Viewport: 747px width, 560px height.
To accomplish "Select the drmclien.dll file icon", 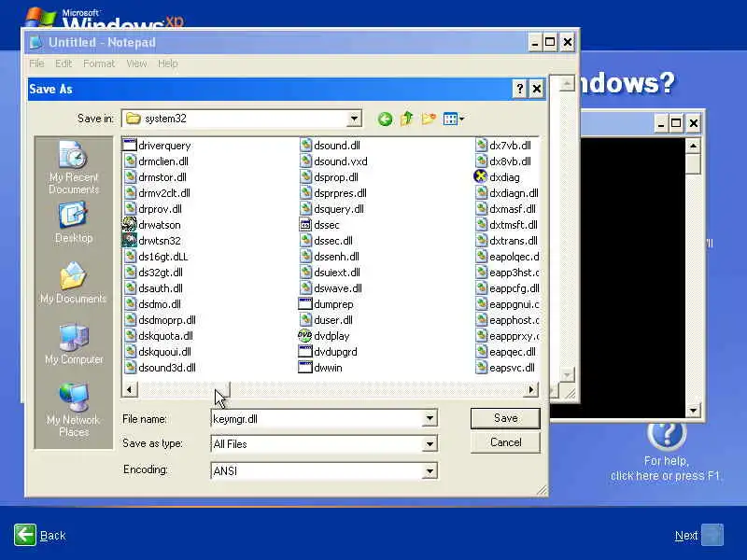I will (130, 161).
